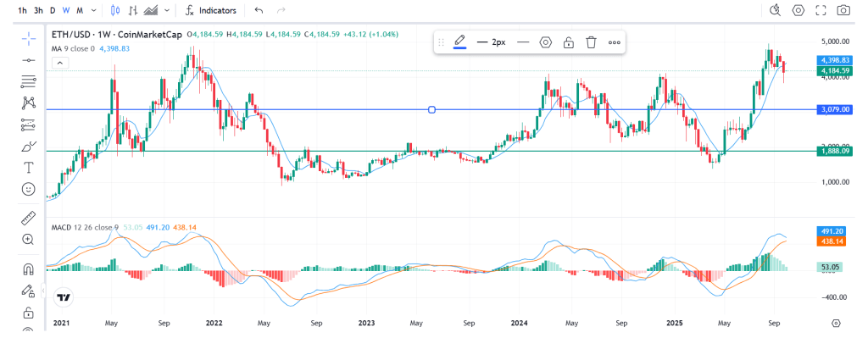Click the 5,000.00 price scale label
The height and width of the screenshot is (338, 868).
click(x=835, y=42)
